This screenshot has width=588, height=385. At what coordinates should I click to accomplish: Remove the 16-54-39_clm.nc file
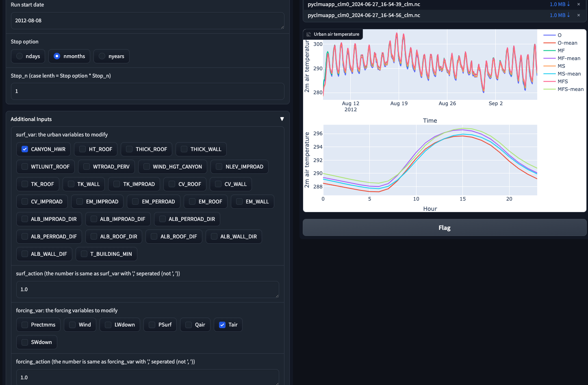pyautogui.click(x=579, y=4)
